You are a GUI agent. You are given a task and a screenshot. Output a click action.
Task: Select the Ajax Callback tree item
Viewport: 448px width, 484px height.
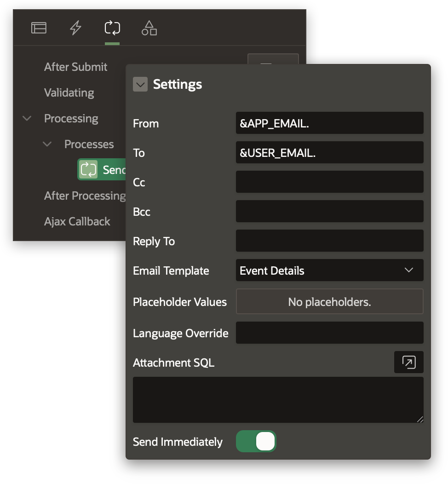[x=77, y=222]
